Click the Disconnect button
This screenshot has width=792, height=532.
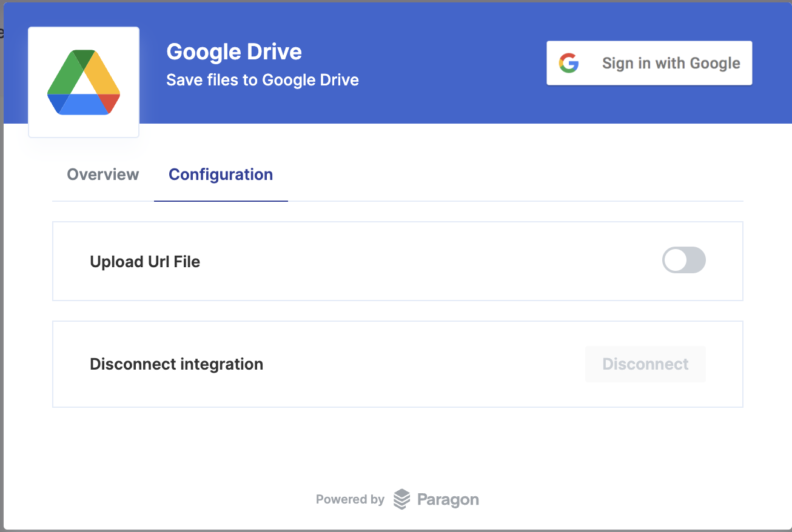(x=645, y=364)
